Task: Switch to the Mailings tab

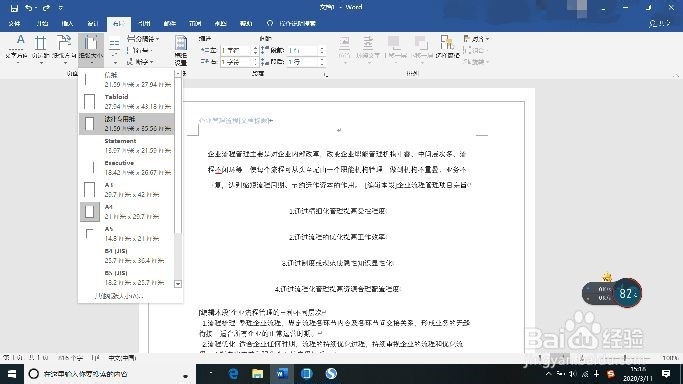Action: click(169, 24)
